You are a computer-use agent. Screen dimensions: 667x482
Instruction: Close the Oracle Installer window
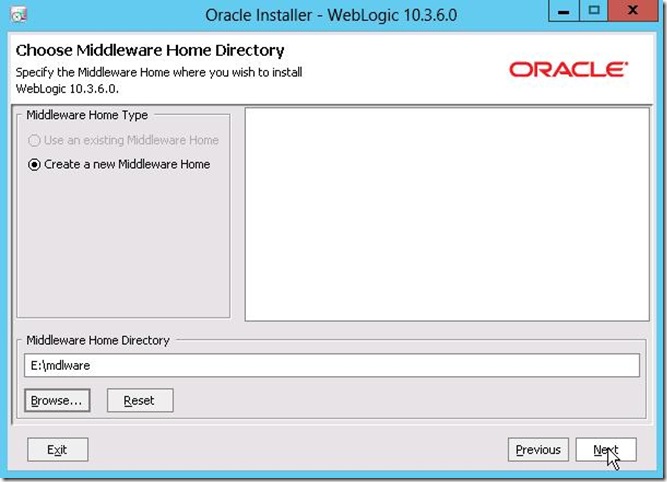tap(633, 11)
